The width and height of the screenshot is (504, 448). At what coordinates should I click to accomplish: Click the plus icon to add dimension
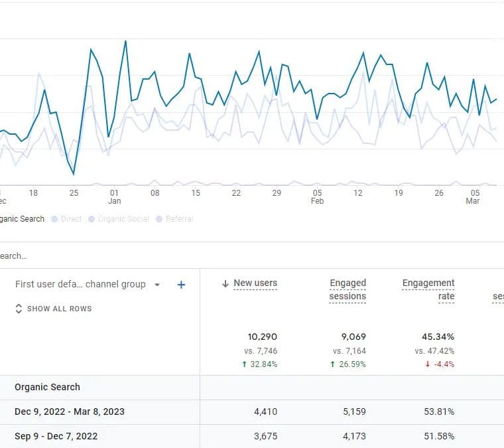pyautogui.click(x=181, y=285)
